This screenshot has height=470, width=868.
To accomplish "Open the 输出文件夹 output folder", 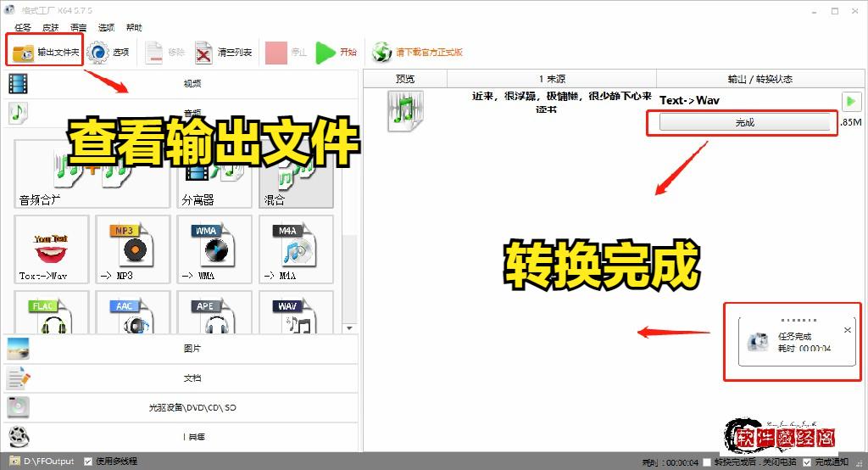I will click(46, 52).
